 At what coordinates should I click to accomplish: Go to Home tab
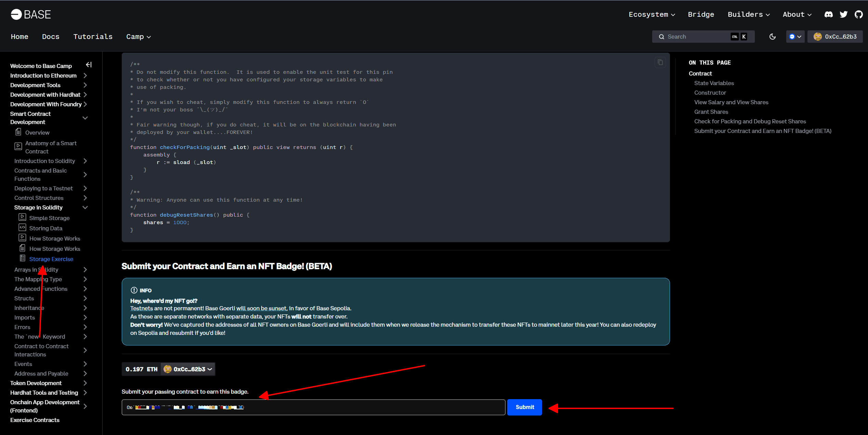(x=19, y=37)
